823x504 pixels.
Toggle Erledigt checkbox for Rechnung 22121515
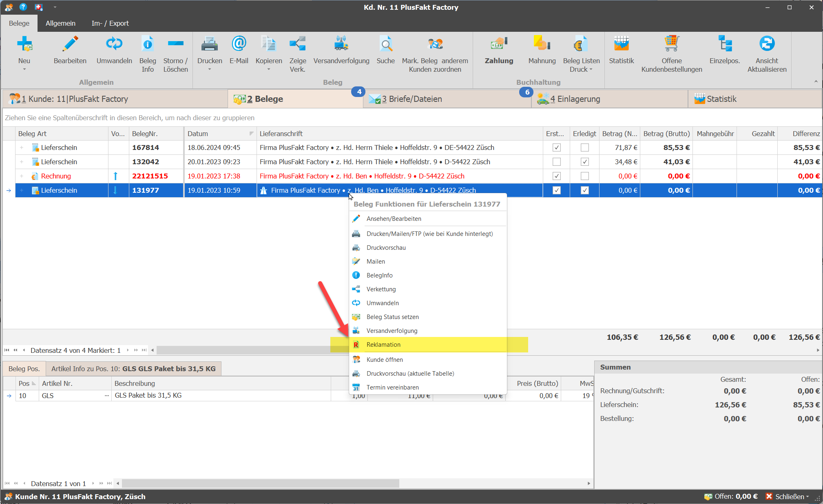coord(584,176)
